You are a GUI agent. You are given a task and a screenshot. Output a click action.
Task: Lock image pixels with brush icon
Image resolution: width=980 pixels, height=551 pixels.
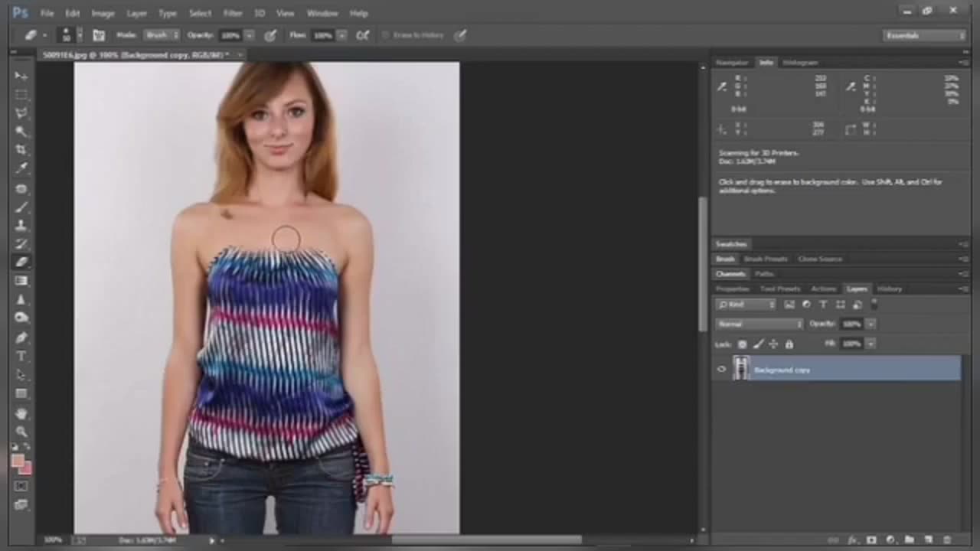pyautogui.click(x=758, y=344)
